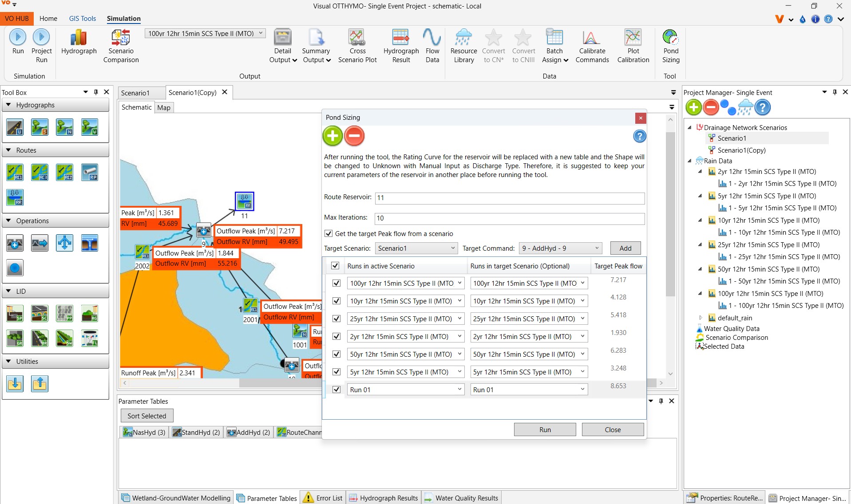Uncheck the 100yr run checkbox
851x504 pixels.
click(x=336, y=283)
